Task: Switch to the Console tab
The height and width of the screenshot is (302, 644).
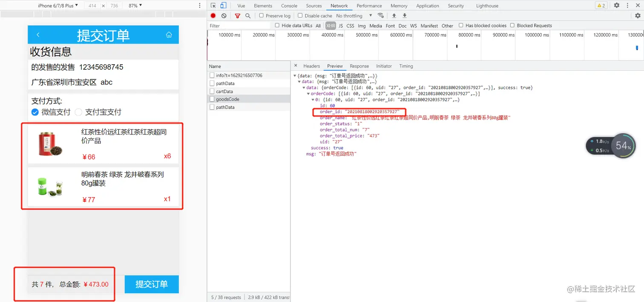Action: [x=289, y=6]
